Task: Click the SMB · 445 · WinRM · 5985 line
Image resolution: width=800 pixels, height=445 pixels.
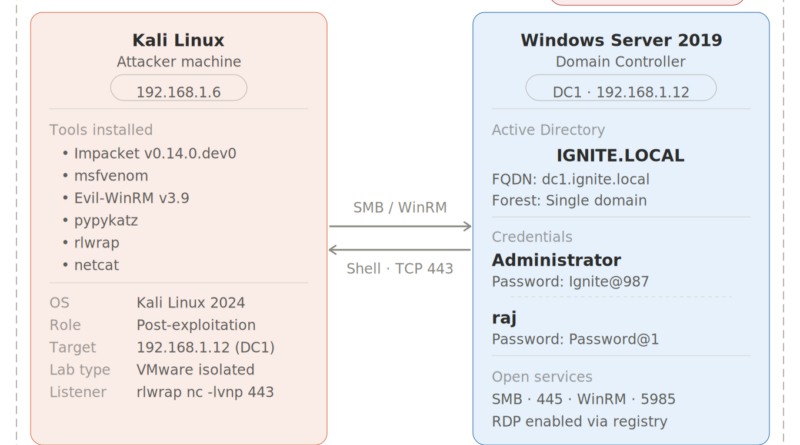Action: (x=584, y=399)
